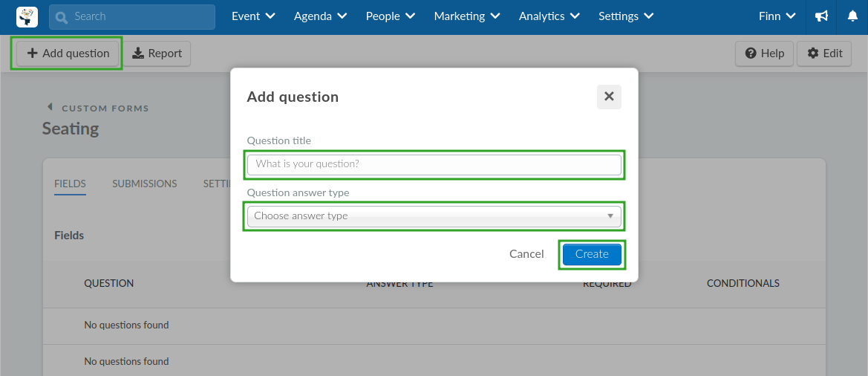The image size is (868, 376).
Task: Click the Edit button
Action: point(824,54)
